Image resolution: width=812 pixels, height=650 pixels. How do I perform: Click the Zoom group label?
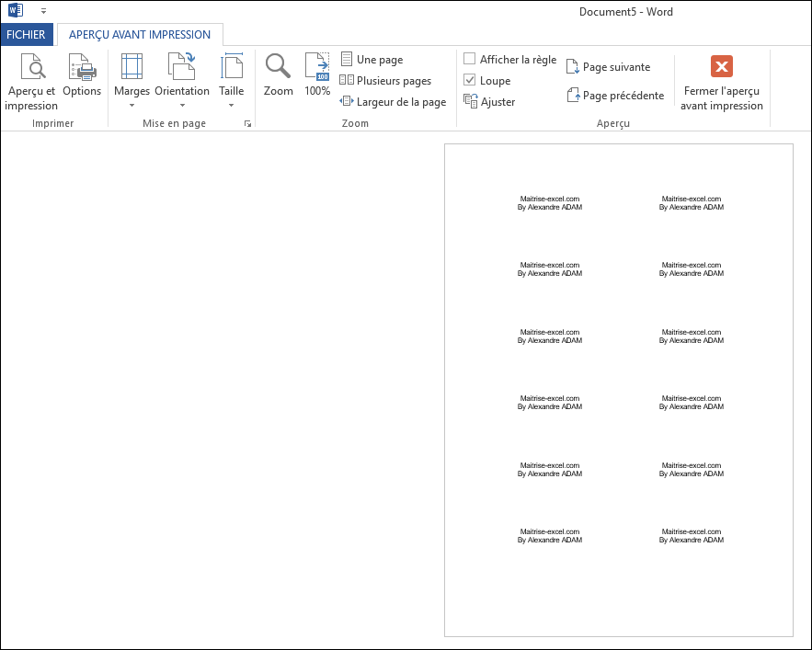click(355, 123)
